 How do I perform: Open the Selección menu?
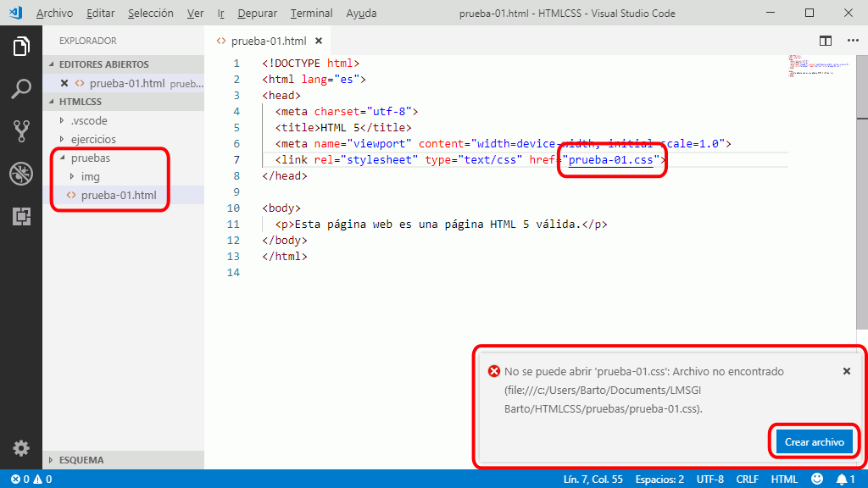pos(150,13)
